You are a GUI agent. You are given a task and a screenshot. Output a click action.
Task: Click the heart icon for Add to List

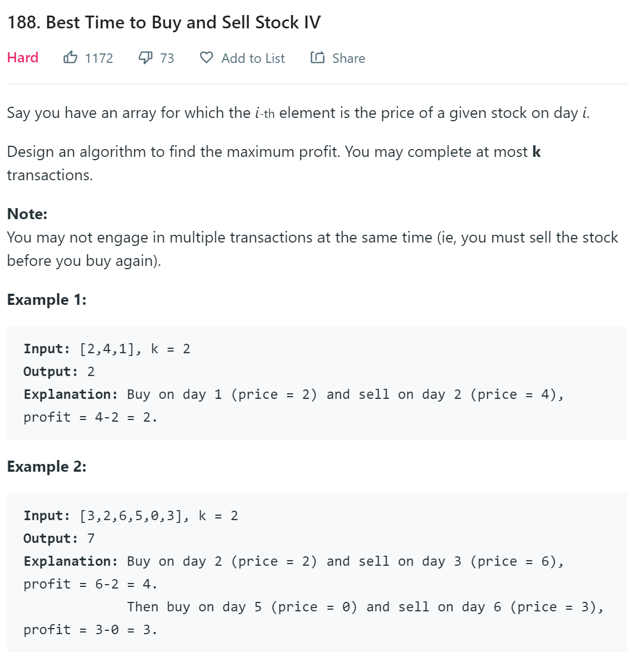(x=207, y=57)
